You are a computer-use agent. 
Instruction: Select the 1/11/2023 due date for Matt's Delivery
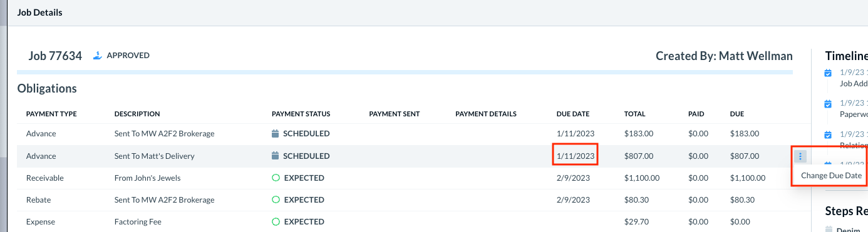point(575,156)
